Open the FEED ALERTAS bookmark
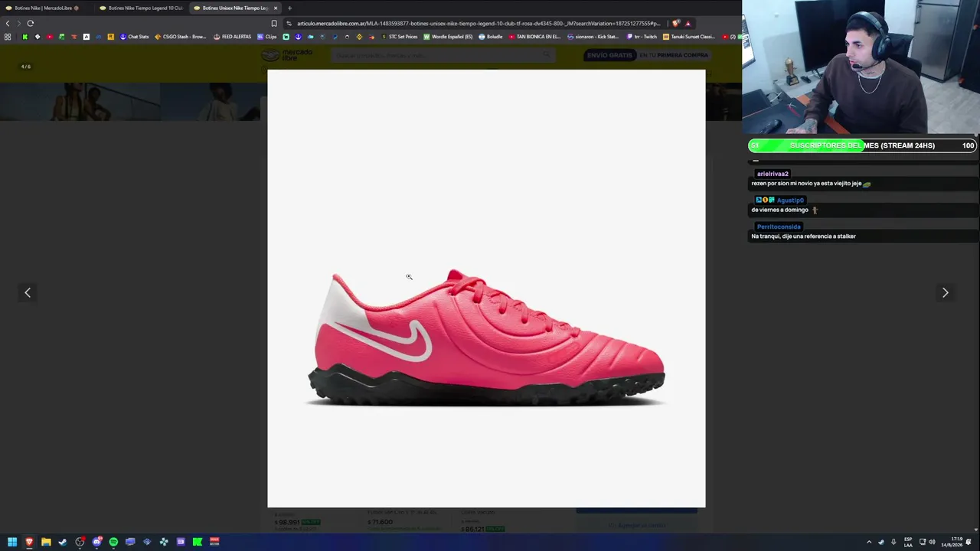This screenshot has width=980, height=551. [232, 37]
